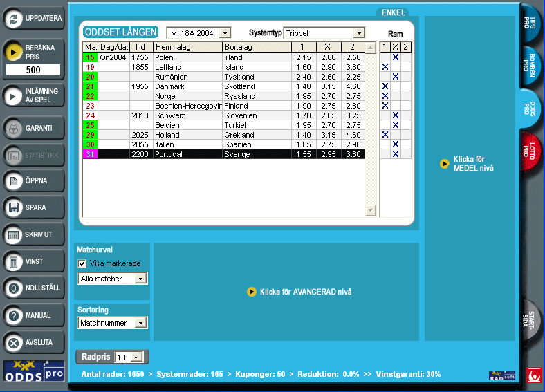The width and height of the screenshot is (545, 392).
Task: Save using the SPARA disk icon
Action: point(13,207)
